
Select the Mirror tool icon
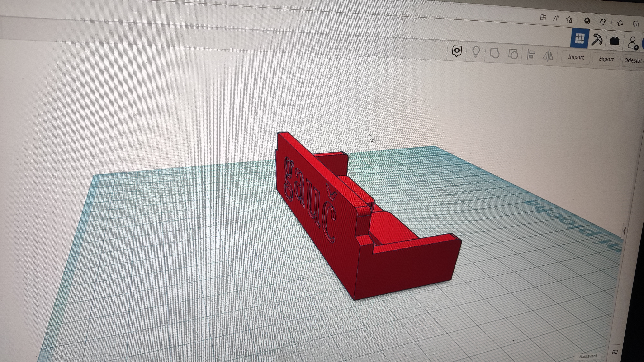[548, 56]
